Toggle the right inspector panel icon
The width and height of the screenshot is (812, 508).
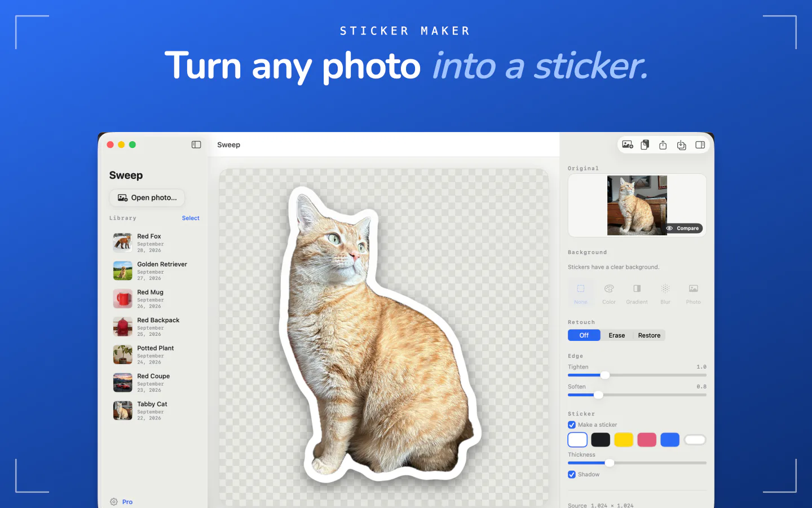point(700,145)
